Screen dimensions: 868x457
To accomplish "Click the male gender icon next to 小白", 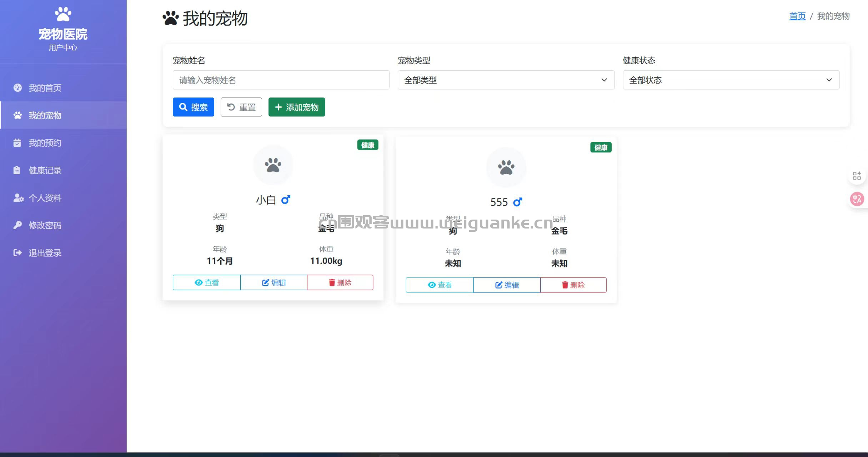I will (286, 200).
